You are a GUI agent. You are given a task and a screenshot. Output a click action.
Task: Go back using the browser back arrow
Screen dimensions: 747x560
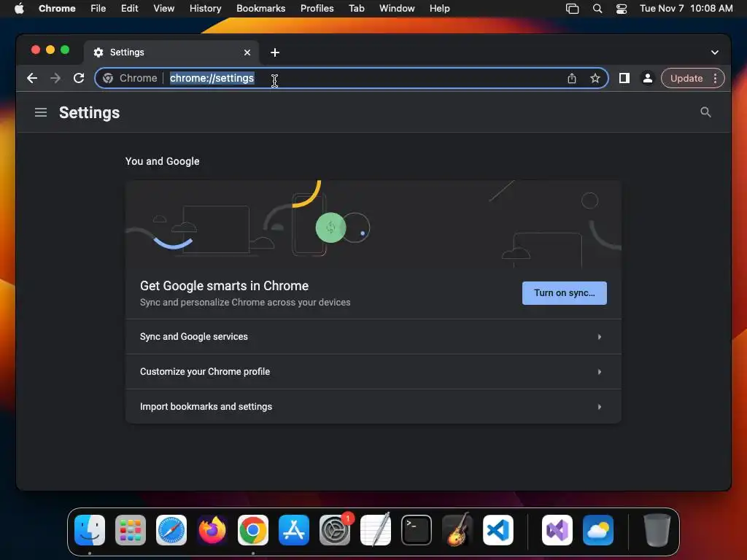click(32, 78)
